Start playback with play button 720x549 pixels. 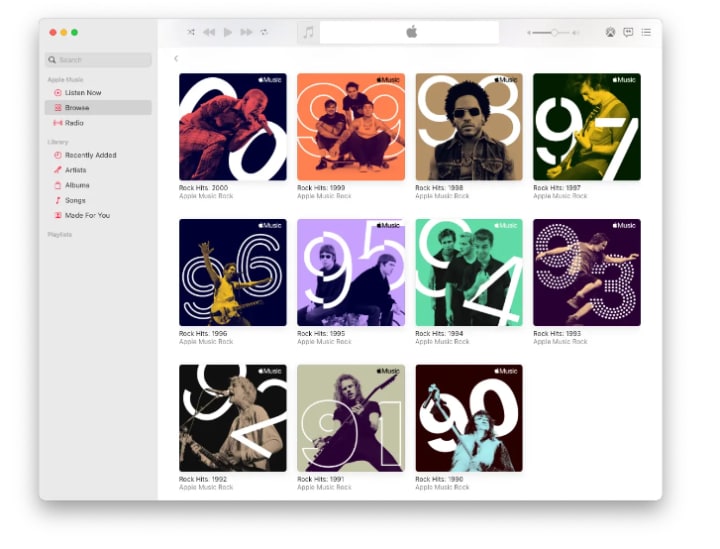coord(228,32)
